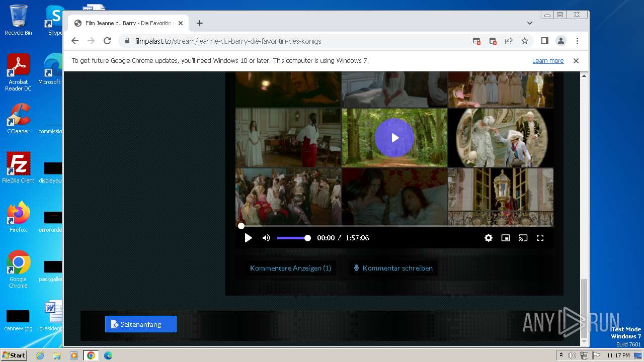The image size is (644, 362).
Task: Bookmark this page with the star
Action: click(x=525, y=41)
